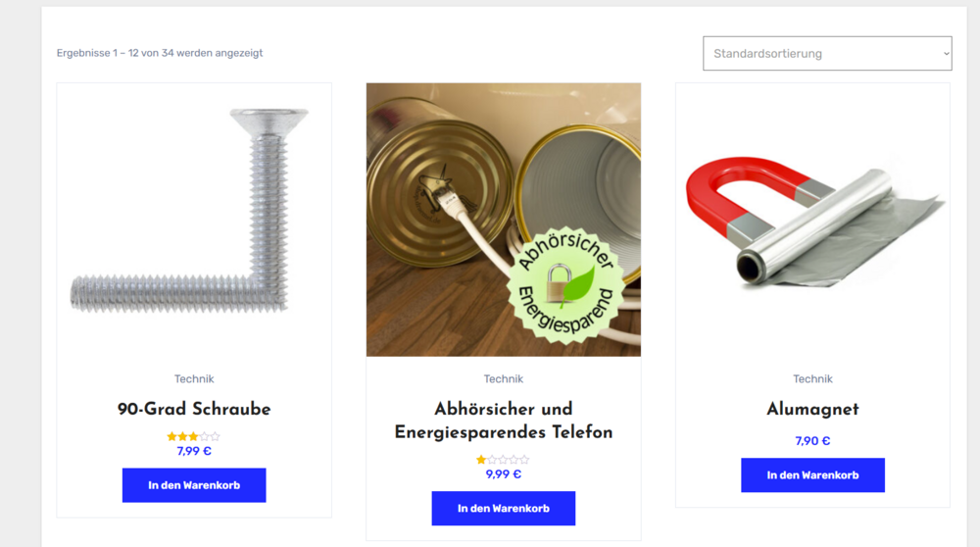Click the 90-Grad Schraube product title

coord(194,410)
